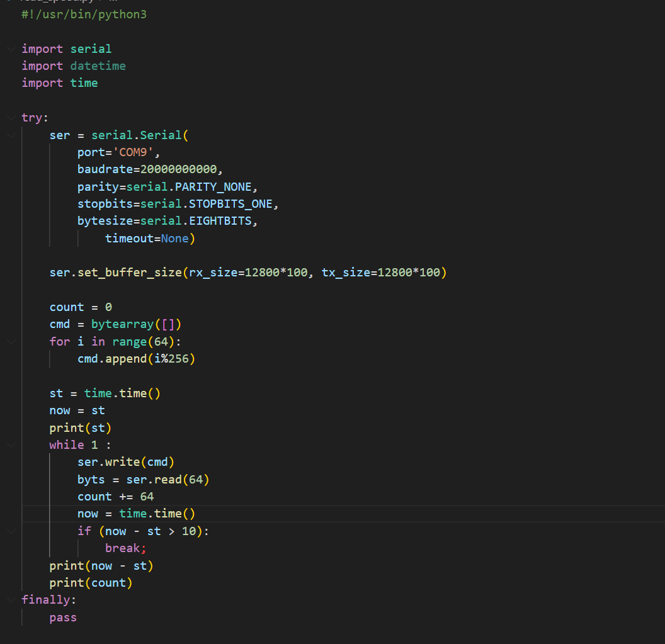This screenshot has width=665, height=644.
Task: Click the count = 0 line
Action: click(x=81, y=307)
